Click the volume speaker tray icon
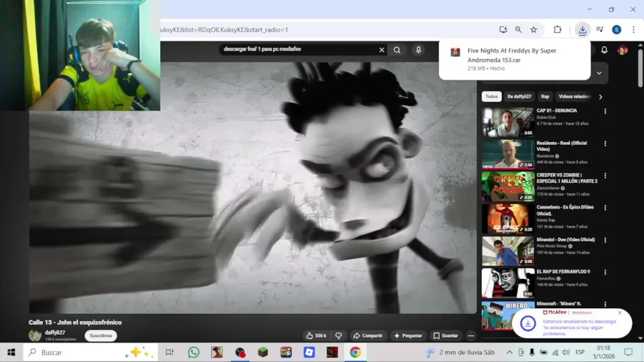 point(565,352)
